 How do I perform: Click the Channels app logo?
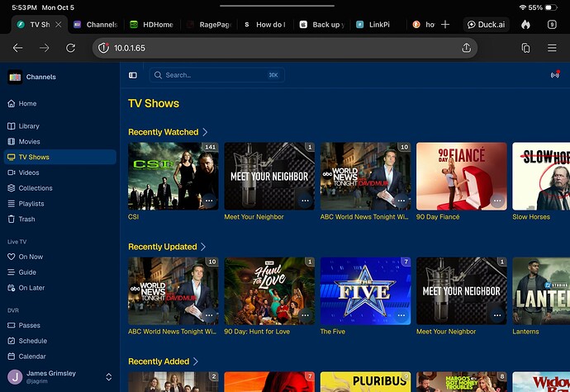[x=15, y=77]
